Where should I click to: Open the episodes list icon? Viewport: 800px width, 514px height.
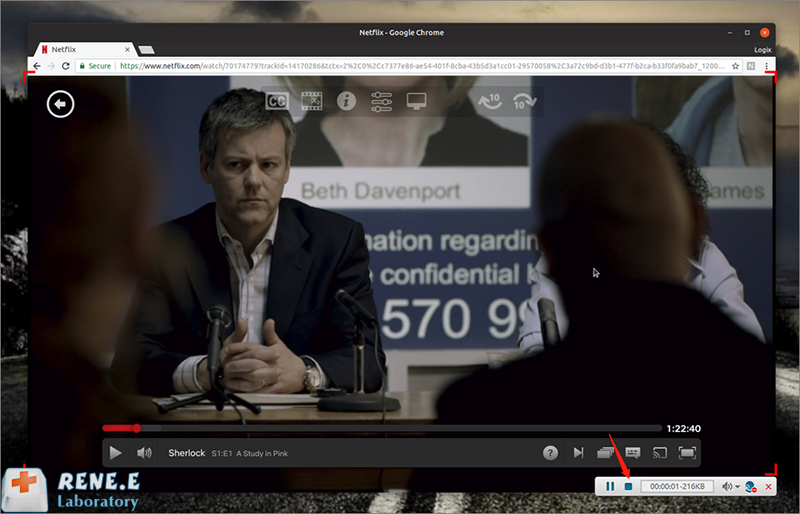click(605, 453)
